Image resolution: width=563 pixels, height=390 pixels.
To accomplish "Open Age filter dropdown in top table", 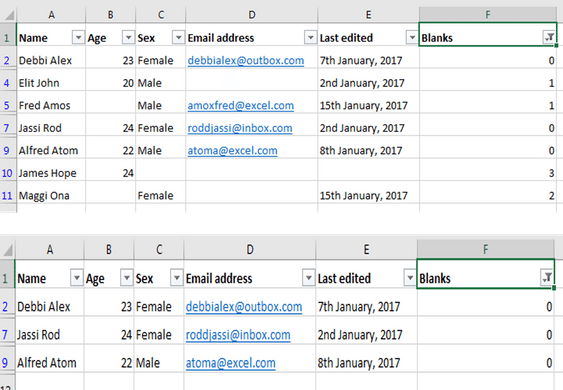I will click(x=128, y=37).
